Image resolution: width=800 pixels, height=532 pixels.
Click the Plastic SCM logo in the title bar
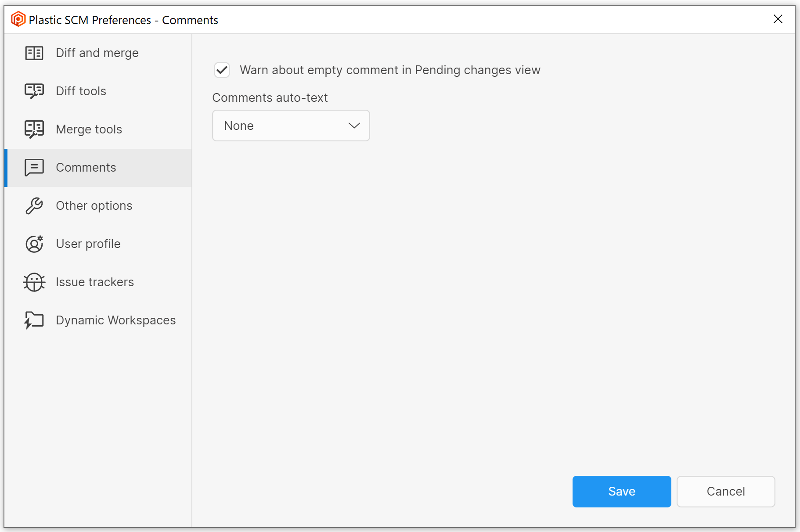tap(17, 19)
